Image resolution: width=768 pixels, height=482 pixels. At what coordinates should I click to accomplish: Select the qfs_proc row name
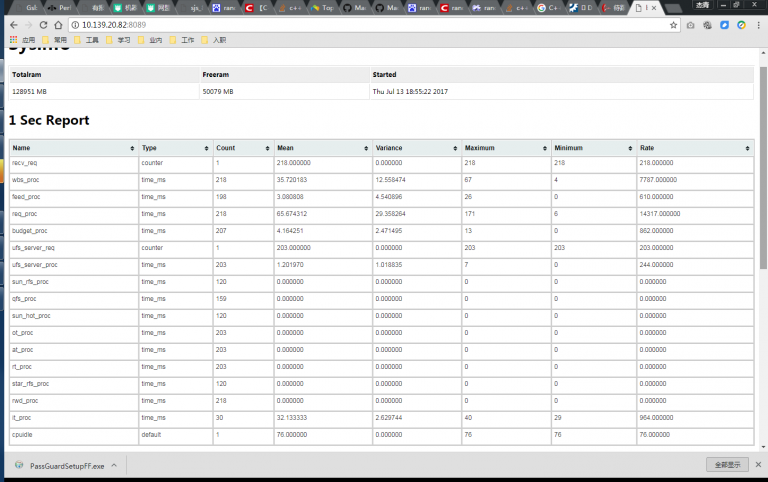pyautogui.click(x=24, y=299)
